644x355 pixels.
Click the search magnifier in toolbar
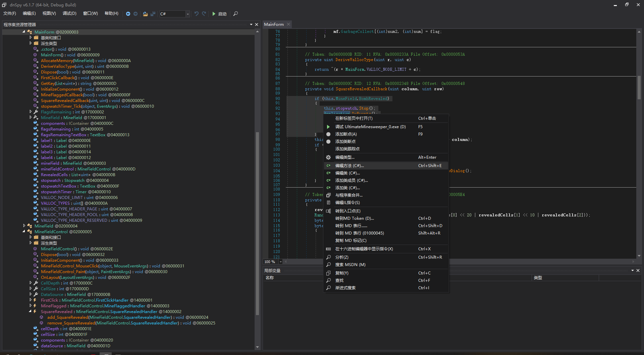point(235,14)
